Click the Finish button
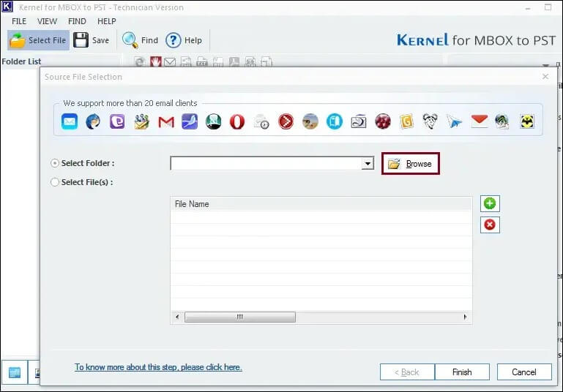Image resolution: width=563 pixels, height=392 pixels. (x=462, y=372)
